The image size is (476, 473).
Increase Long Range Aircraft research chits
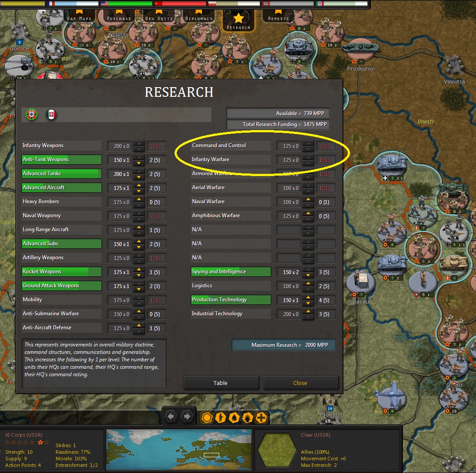pyautogui.click(x=139, y=227)
